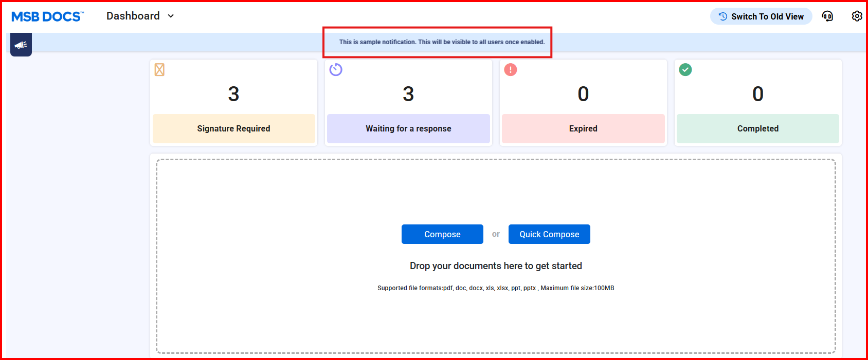Open the headset support icon

(827, 16)
